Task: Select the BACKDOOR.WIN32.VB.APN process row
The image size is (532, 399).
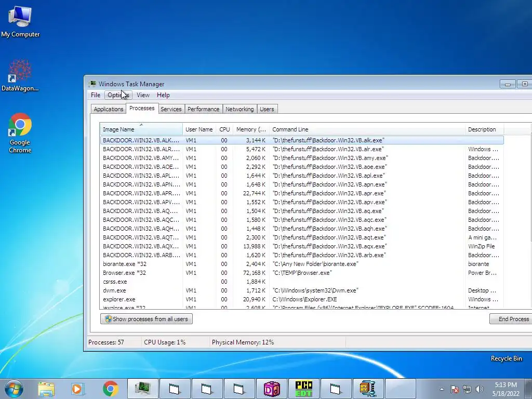Action: tap(302, 184)
